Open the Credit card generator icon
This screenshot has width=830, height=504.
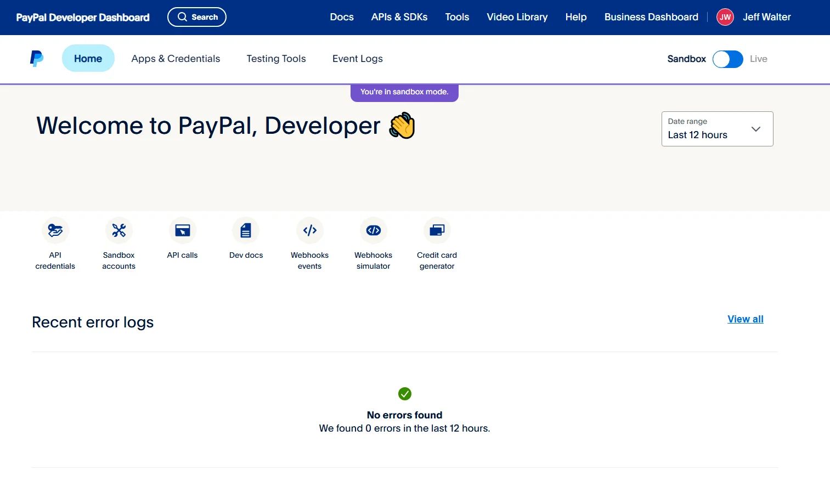pyautogui.click(x=437, y=231)
